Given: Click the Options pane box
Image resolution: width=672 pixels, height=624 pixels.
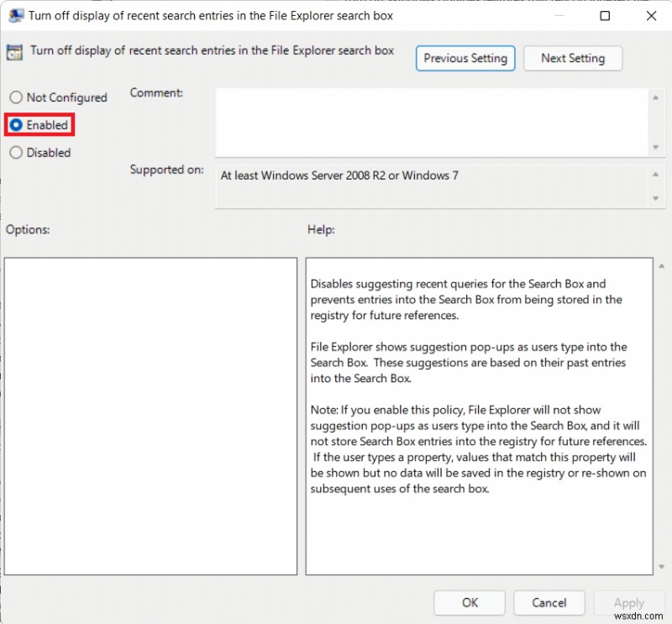Looking at the screenshot, I should click(150, 417).
